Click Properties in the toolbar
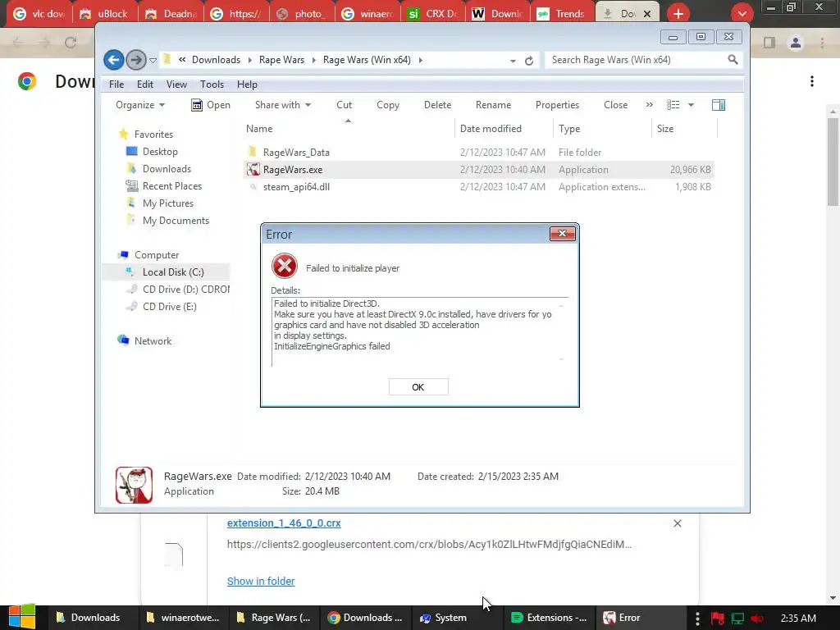 pyautogui.click(x=557, y=105)
